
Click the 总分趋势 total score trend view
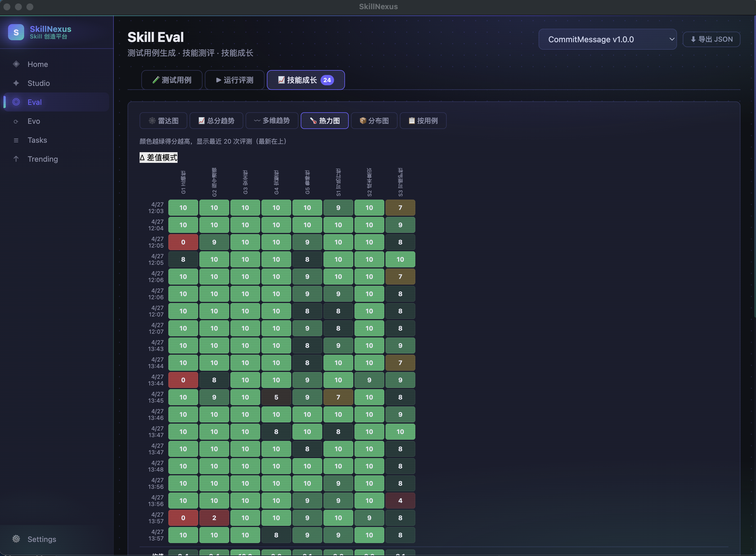(x=216, y=121)
